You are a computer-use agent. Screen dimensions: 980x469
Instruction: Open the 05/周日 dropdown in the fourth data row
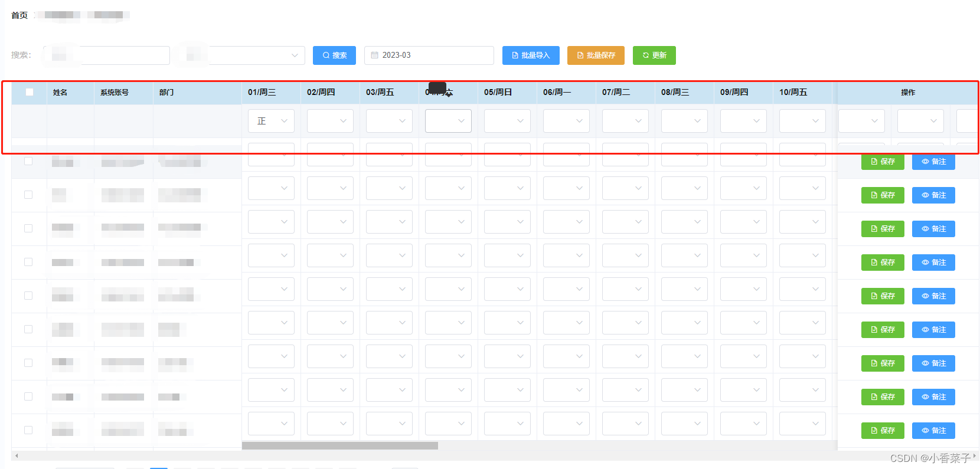tap(507, 255)
